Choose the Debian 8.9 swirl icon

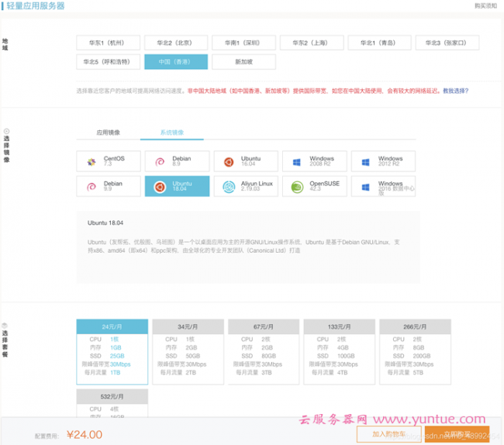(160, 161)
